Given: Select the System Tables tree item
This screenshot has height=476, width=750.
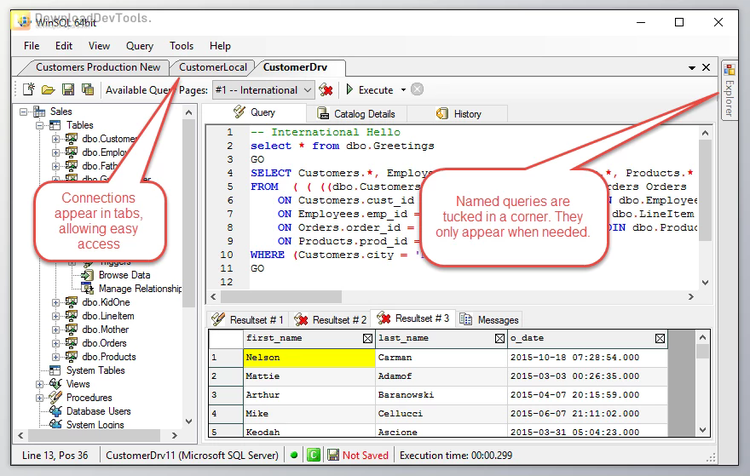Looking at the screenshot, I should pyautogui.click(x=95, y=370).
